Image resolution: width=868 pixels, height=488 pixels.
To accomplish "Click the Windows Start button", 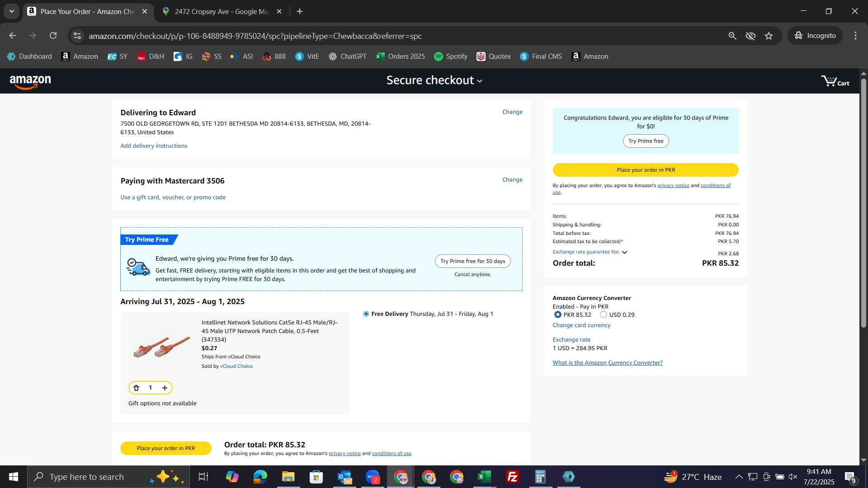I will (x=14, y=477).
